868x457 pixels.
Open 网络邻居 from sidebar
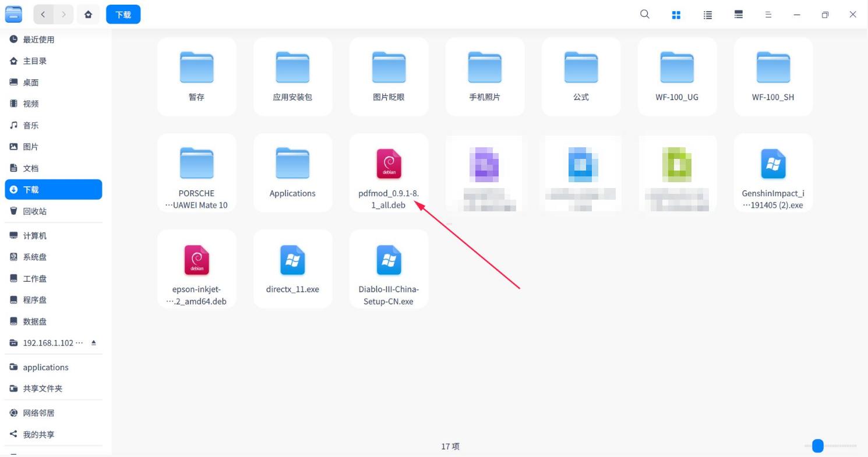[38, 413]
